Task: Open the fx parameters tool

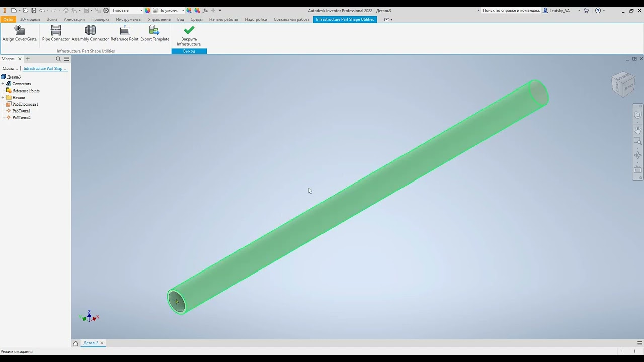Action: [205, 10]
